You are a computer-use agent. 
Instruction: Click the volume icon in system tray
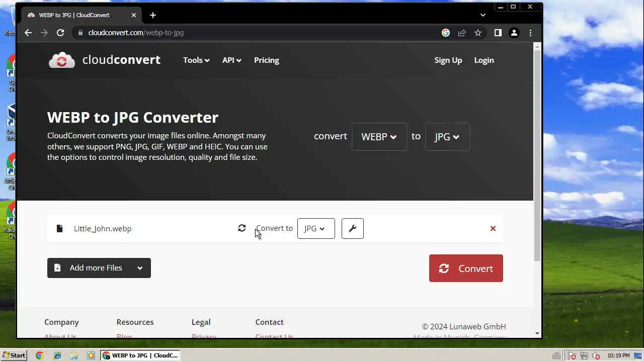tap(596, 355)
